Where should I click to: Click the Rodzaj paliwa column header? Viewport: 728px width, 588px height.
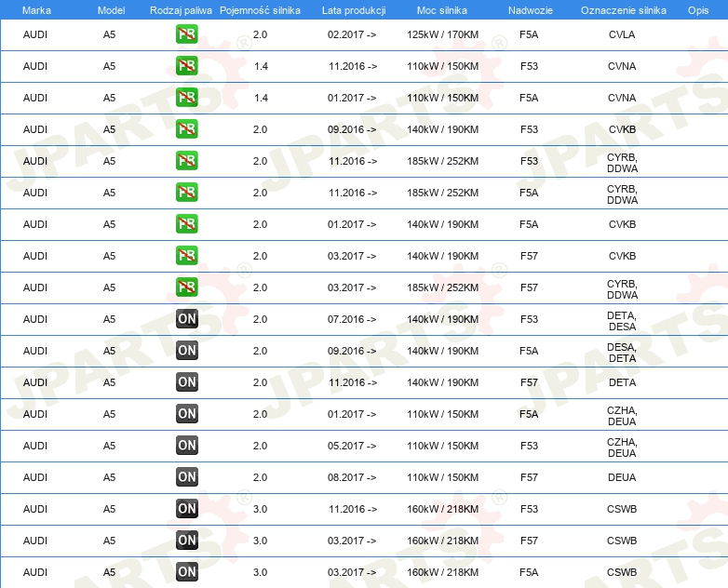(x=181, y=10)
